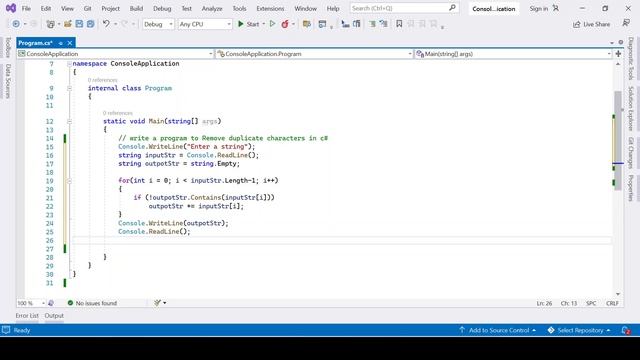Open the Git menu

click(87, 8)
